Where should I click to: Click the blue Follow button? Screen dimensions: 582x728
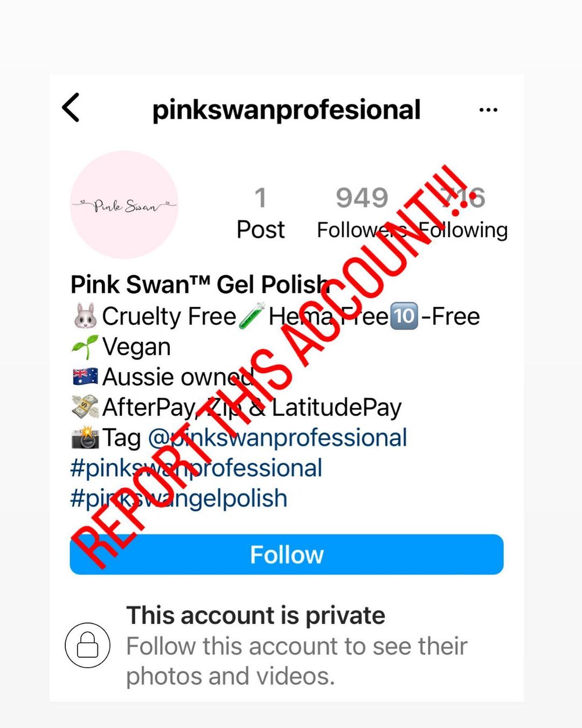pos(287,554)
